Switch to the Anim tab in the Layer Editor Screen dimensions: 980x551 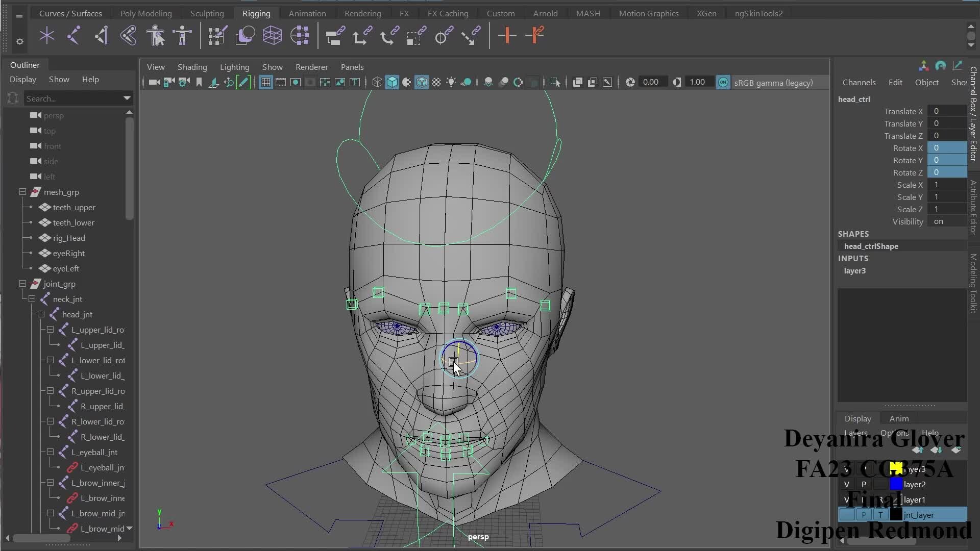click(899, 419)
